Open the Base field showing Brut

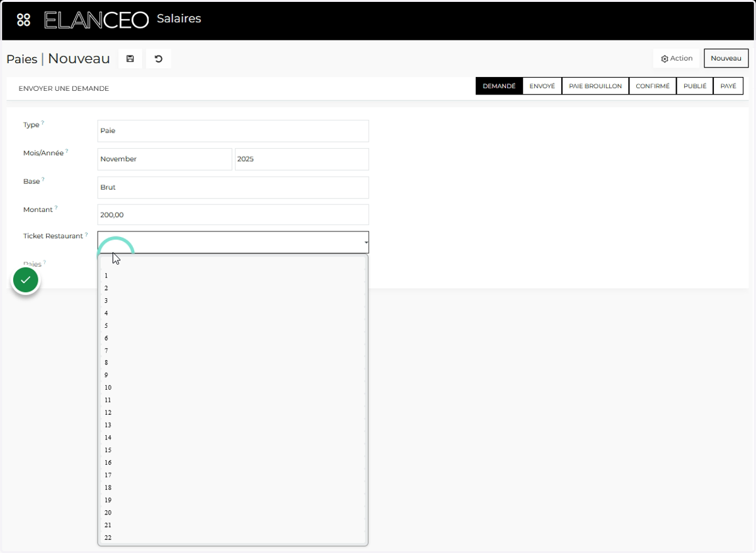click(x=233, y=187)
